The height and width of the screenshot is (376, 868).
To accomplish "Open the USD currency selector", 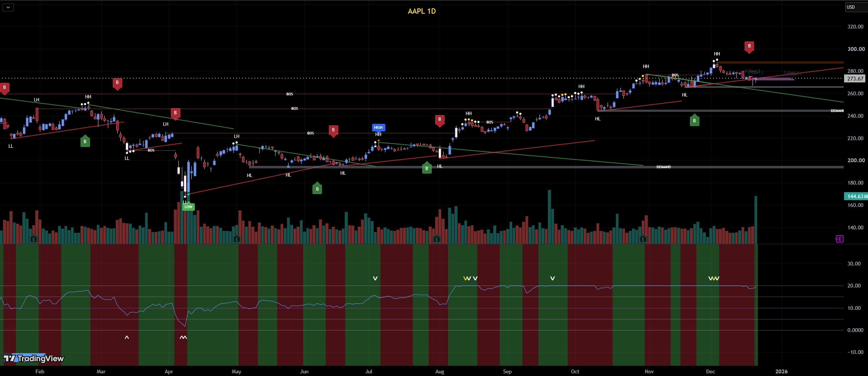I will [856, 7].
